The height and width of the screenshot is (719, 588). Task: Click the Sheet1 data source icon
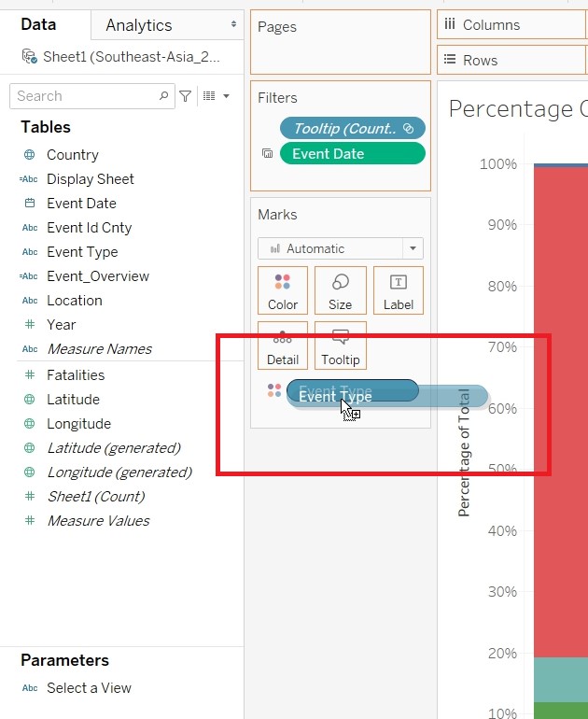[x=30, y=57]
